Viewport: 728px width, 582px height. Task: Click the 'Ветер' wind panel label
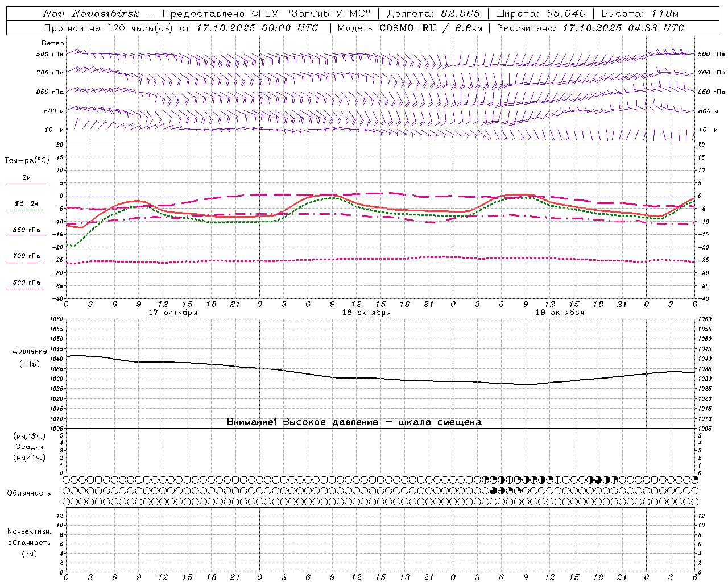point(53,43)
